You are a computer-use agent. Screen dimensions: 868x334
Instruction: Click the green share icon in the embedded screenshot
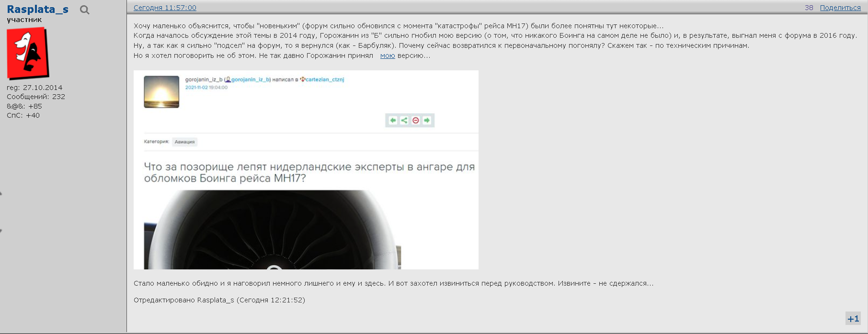point(404,120)
